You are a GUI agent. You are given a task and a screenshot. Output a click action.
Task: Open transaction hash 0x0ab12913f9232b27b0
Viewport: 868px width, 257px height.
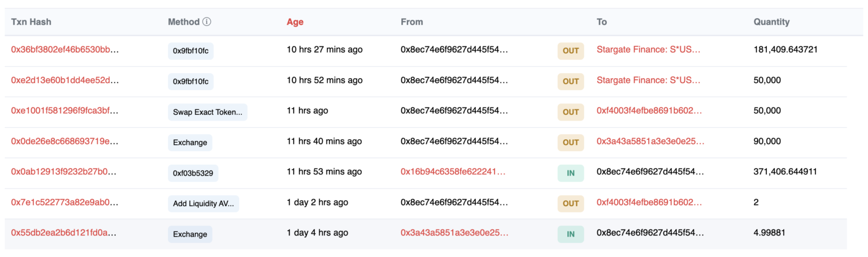click(65, 172)
